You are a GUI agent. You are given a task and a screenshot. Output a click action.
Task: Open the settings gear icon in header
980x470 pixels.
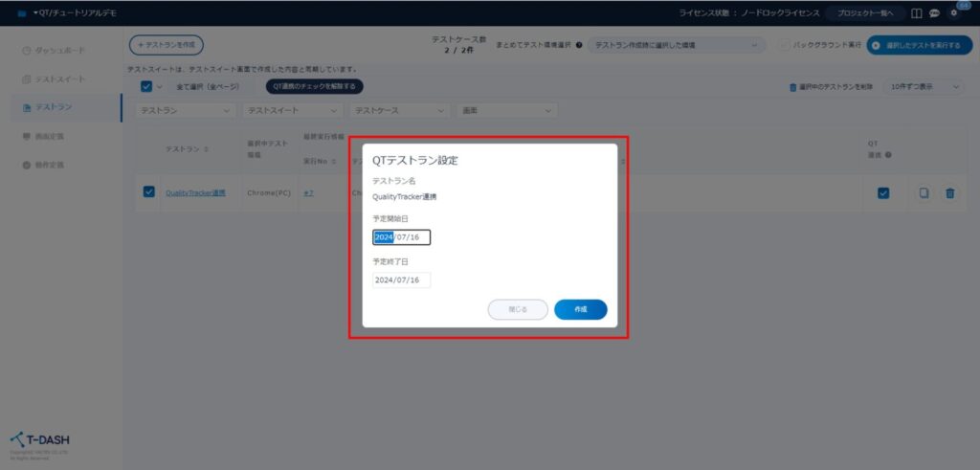coord(952,13)
